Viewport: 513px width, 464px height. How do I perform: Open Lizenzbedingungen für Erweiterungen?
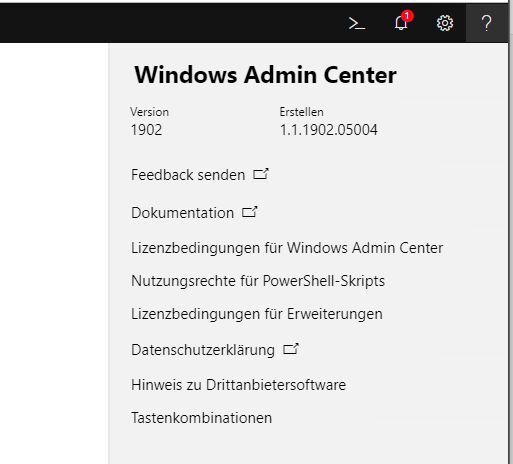(x=257, y=314)
